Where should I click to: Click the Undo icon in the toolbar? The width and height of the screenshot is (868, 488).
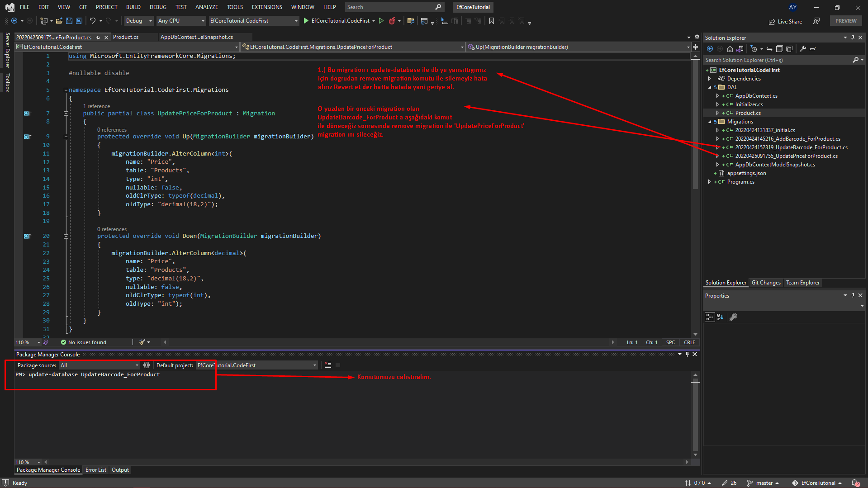click(x=93, y=21)
